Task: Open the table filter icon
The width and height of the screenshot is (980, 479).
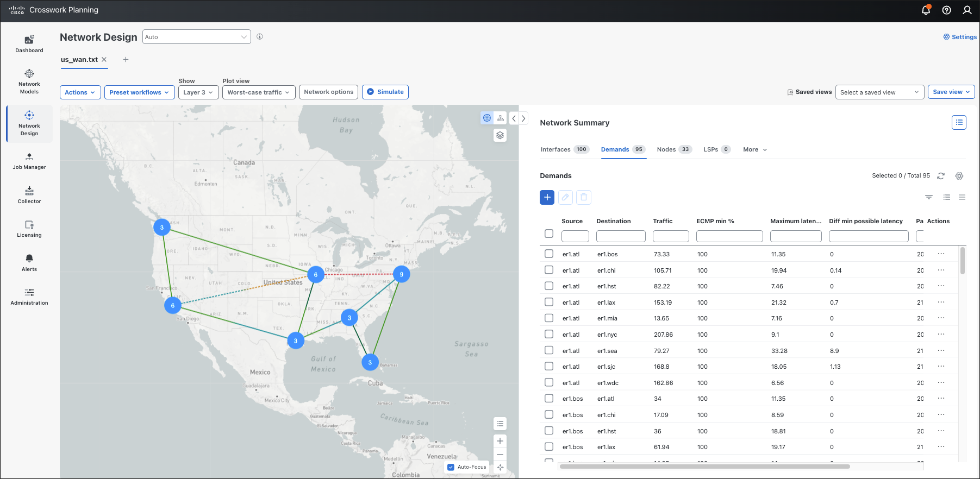Action: point(929,197)
